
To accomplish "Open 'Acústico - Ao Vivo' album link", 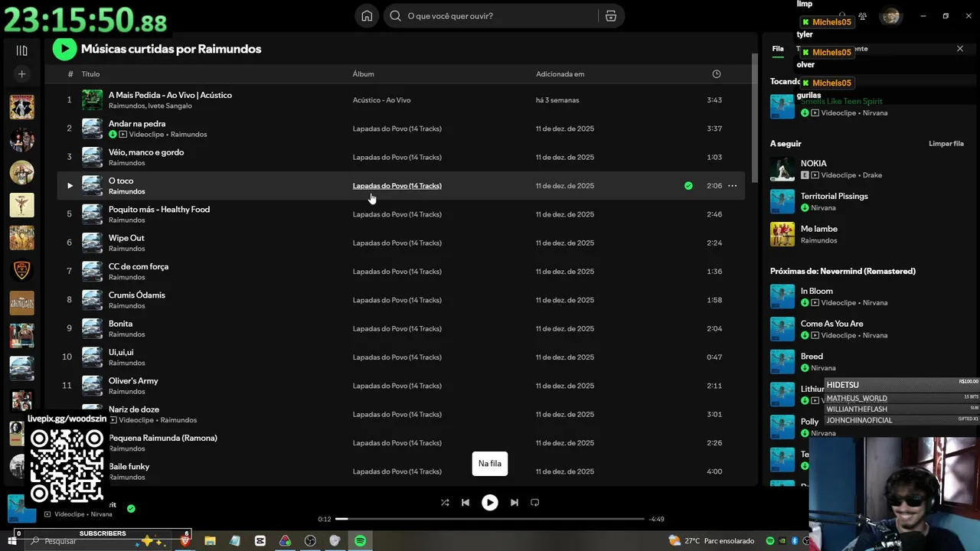I will pos(381,100).
